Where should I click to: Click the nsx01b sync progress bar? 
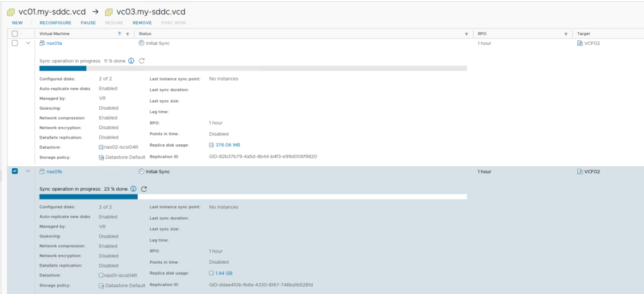click(253, 196)
